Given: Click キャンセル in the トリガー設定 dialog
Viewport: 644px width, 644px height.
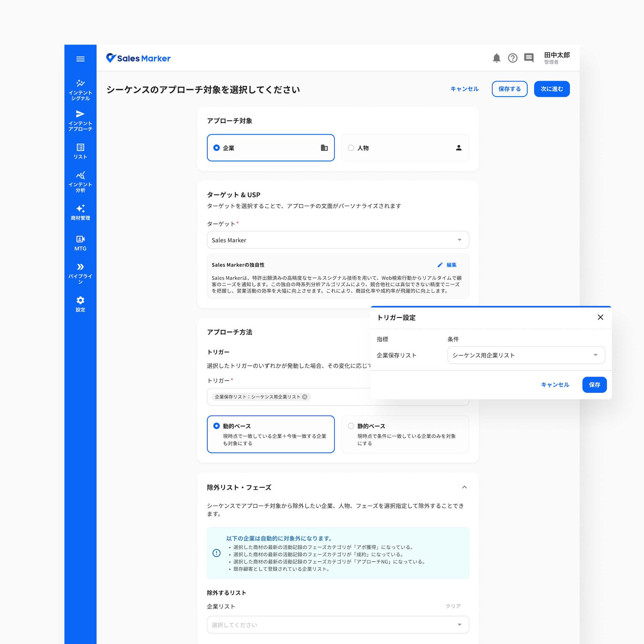Looking at the screenshot, I should click(555, 385).
